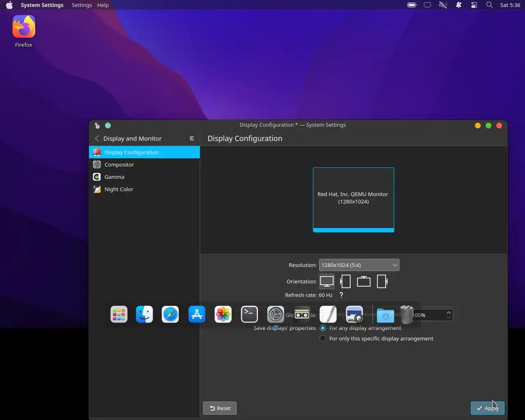Open Firefox desktop shortcut
This screenshot has width=525, height=420.
[x=24, y=32]
